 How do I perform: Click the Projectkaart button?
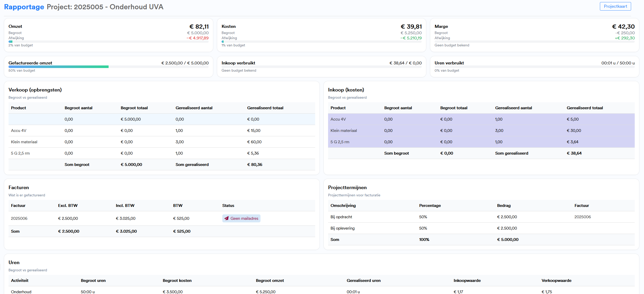615,6
